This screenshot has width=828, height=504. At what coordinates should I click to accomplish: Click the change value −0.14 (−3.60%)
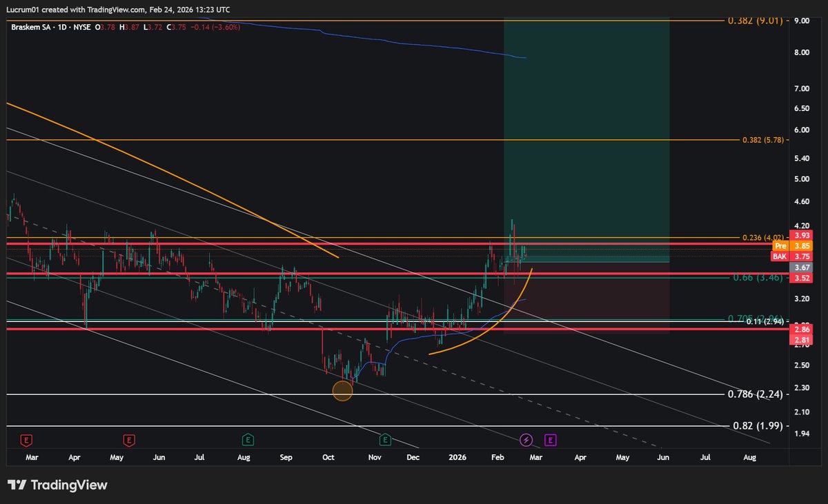coord(215,26)
